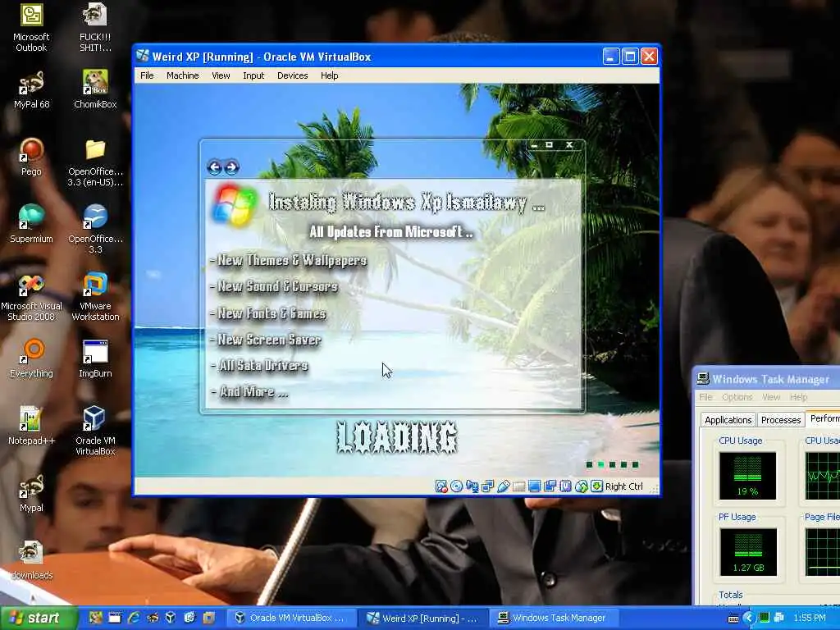This screenshot has width=840, height=630.
Task: Open the Mypal desktop shortcut
Action: 31,494
